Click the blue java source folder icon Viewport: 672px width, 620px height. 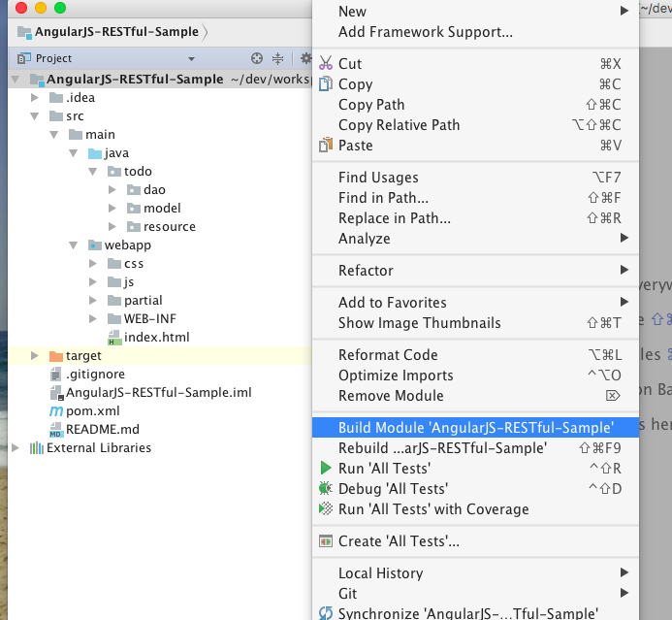(x=95, y=153)
